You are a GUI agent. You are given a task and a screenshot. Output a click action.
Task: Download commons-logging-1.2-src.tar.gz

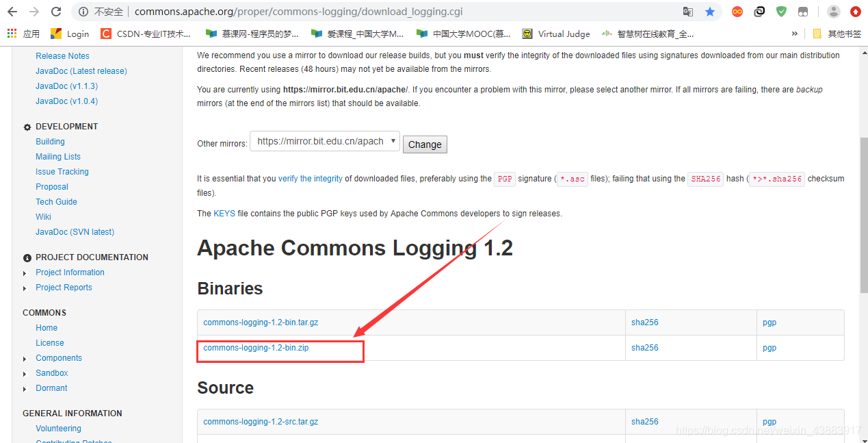(261, 422)
